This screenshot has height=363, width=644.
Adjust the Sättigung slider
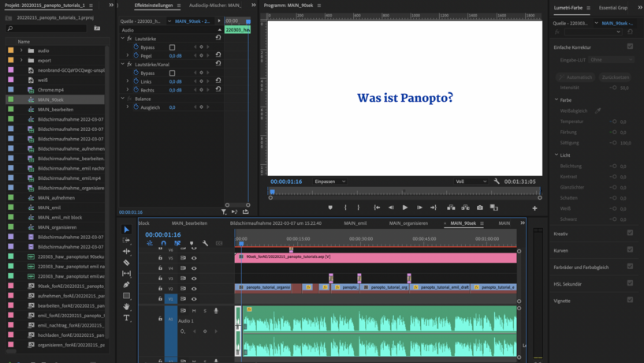(613, 143)
